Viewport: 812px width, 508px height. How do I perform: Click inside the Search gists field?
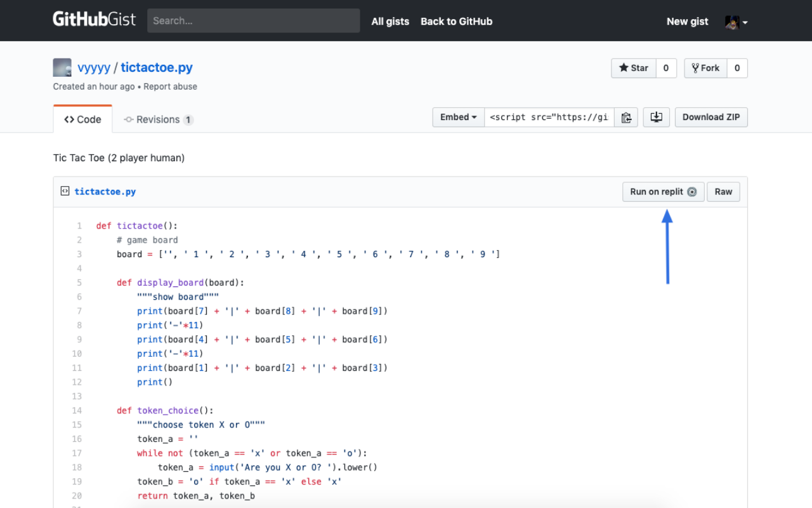point(253,20)
